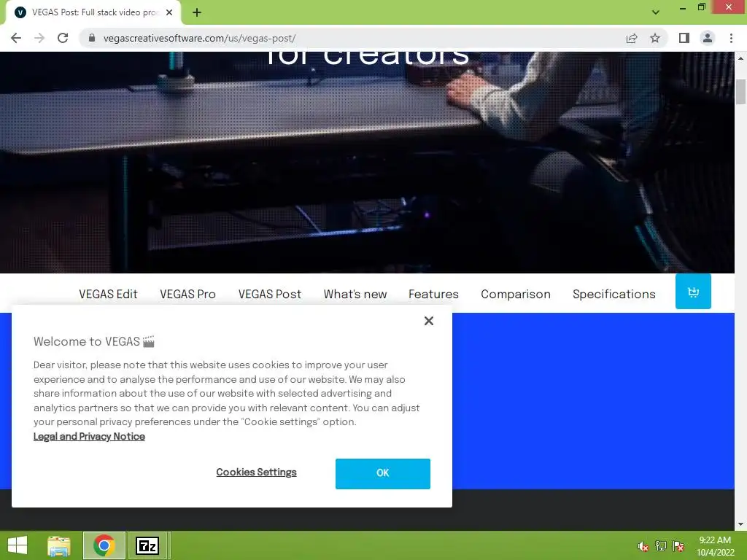Click the scrollbar up arrow
747x560 pixels.
(x=741, y=58)
